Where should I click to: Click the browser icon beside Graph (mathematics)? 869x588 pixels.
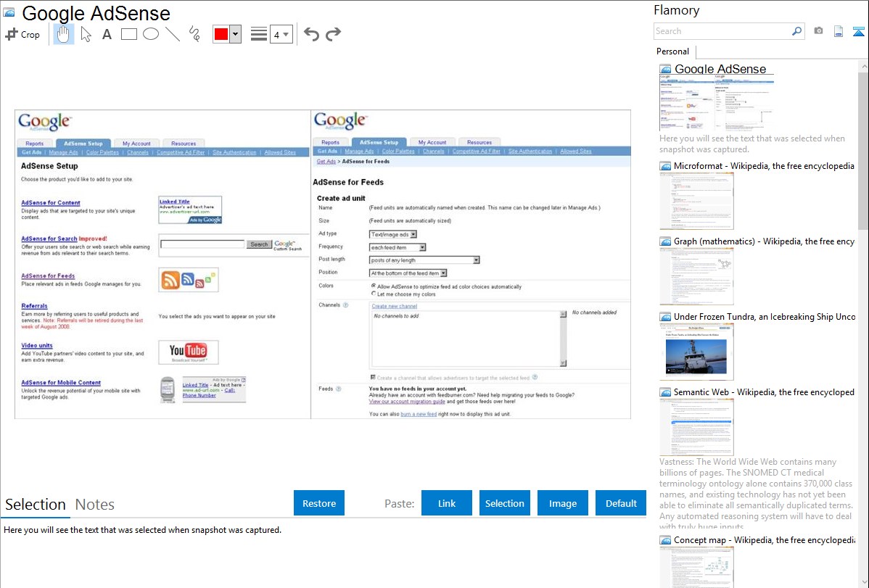(665, 241)
